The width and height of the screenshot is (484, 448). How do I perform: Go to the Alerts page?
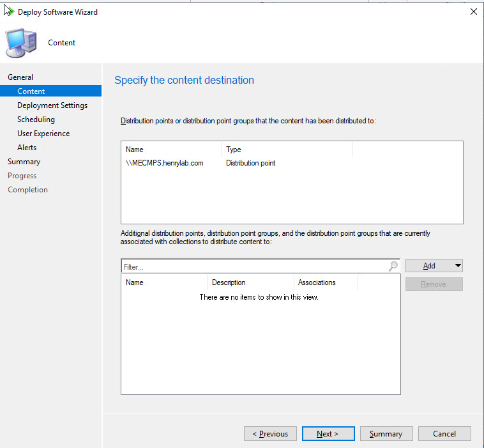(x=27, y=148)
